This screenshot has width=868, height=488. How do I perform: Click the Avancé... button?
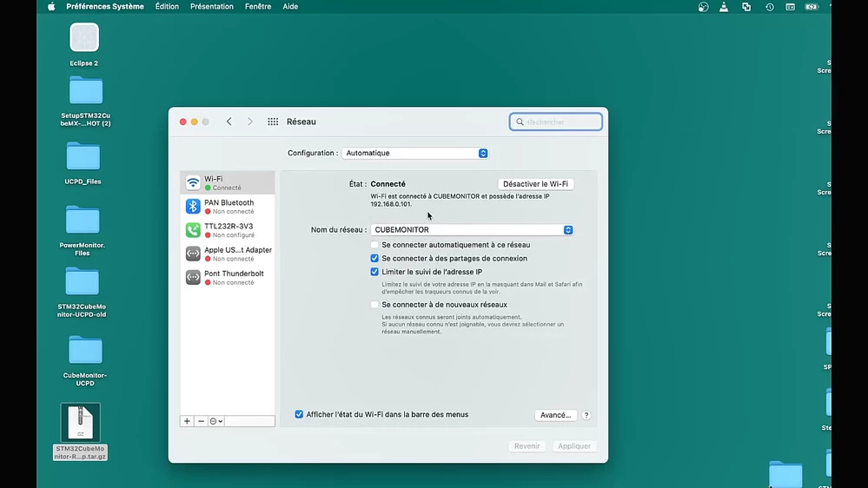[x=556, y=415]
